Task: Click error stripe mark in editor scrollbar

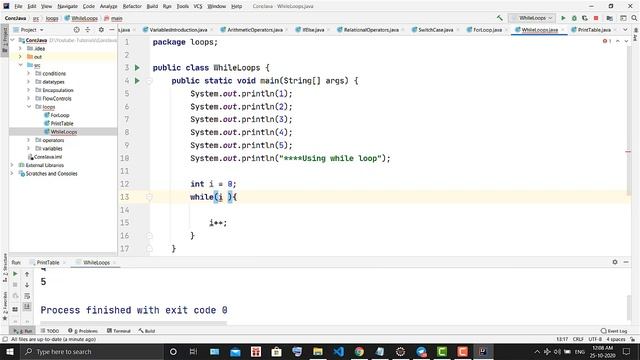Action: coord(628,151)
